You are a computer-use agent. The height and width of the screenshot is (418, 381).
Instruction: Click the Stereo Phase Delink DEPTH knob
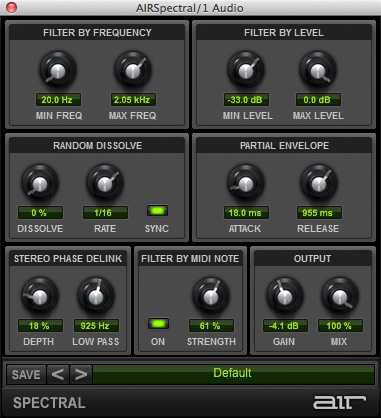[x=40, y=296]
